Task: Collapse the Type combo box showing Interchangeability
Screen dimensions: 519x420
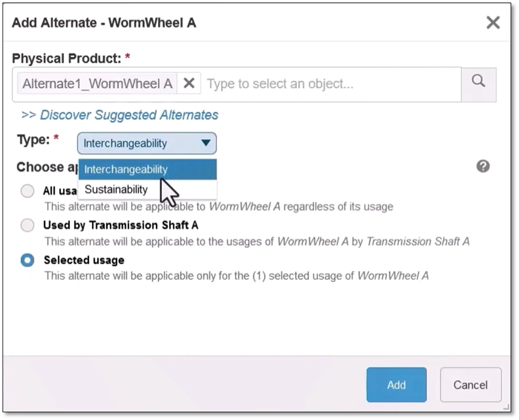Action: (x=147, y=143)
